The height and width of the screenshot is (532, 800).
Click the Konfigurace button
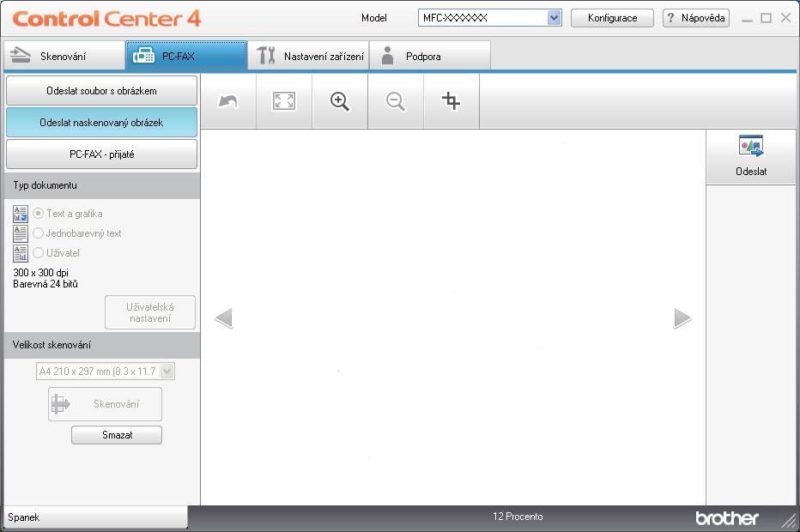(x=612, y=18)
